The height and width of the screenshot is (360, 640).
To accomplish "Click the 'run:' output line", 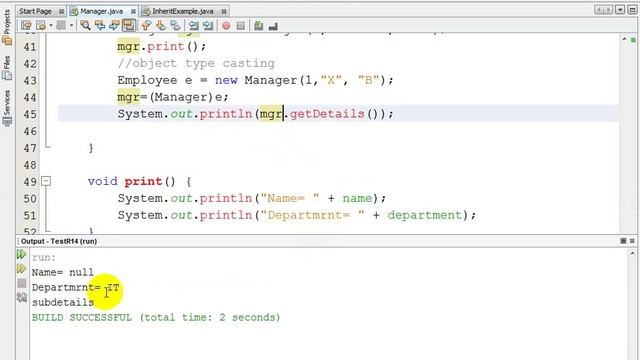I will (x=44, y=258).
